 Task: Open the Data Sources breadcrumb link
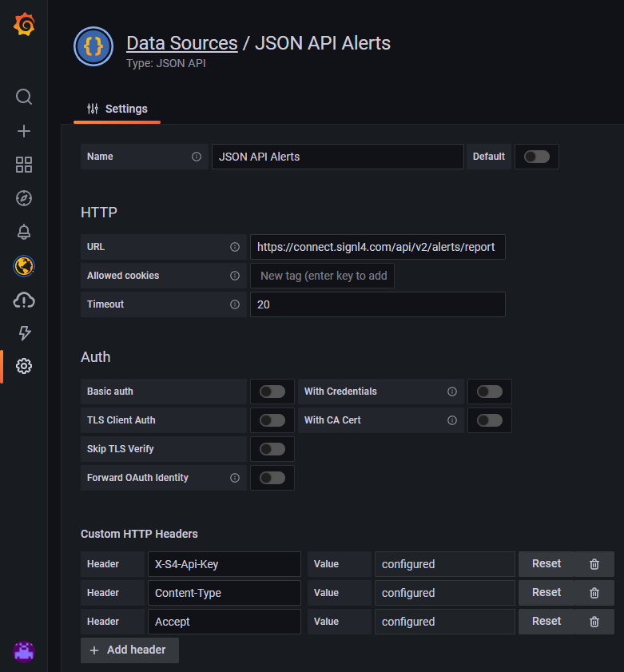tap(181, 43)
